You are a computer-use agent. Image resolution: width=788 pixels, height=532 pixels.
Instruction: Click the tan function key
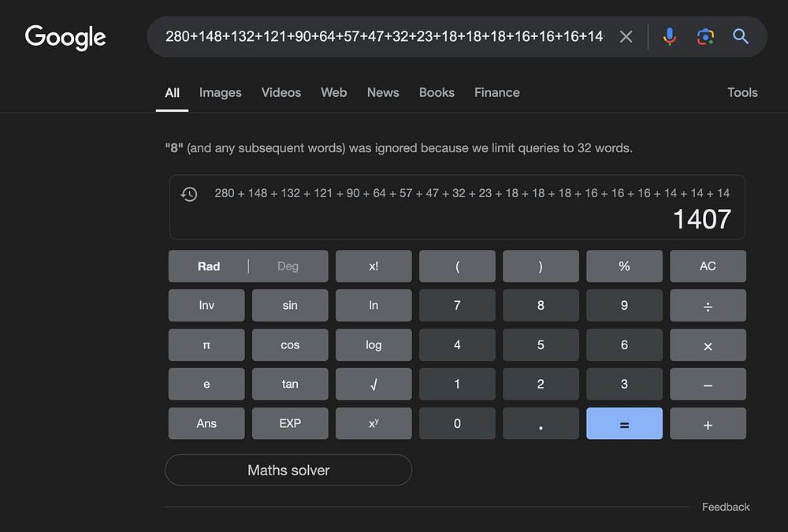[x=290, y=384]
